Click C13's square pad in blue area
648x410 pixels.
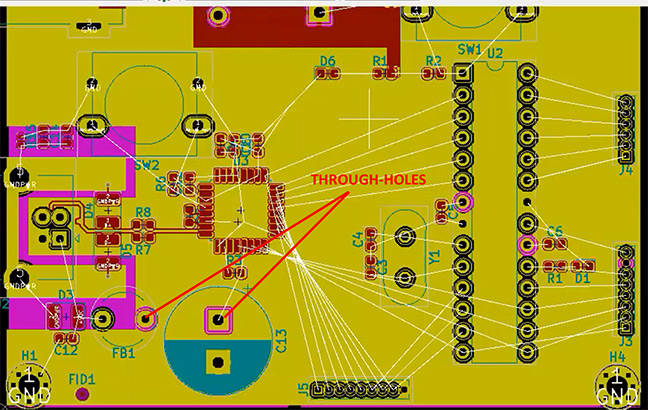[214, 361]
